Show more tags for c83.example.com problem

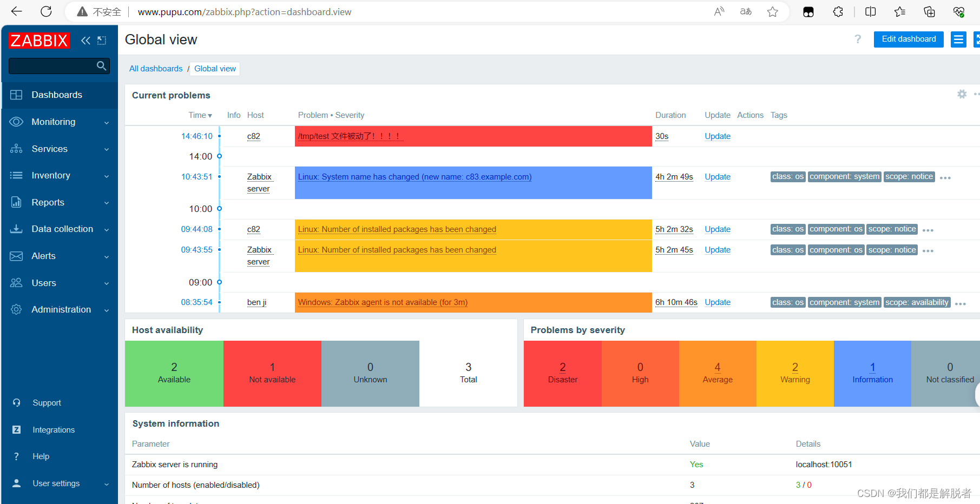945,178
